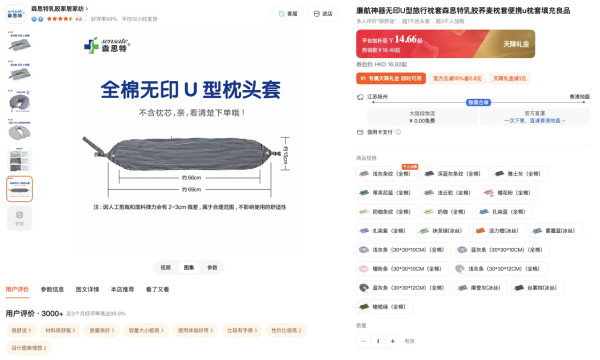Choose 橄榄绿（全棉） option
Viewport: 600px width, 360px height.
(x=384, y=306)
